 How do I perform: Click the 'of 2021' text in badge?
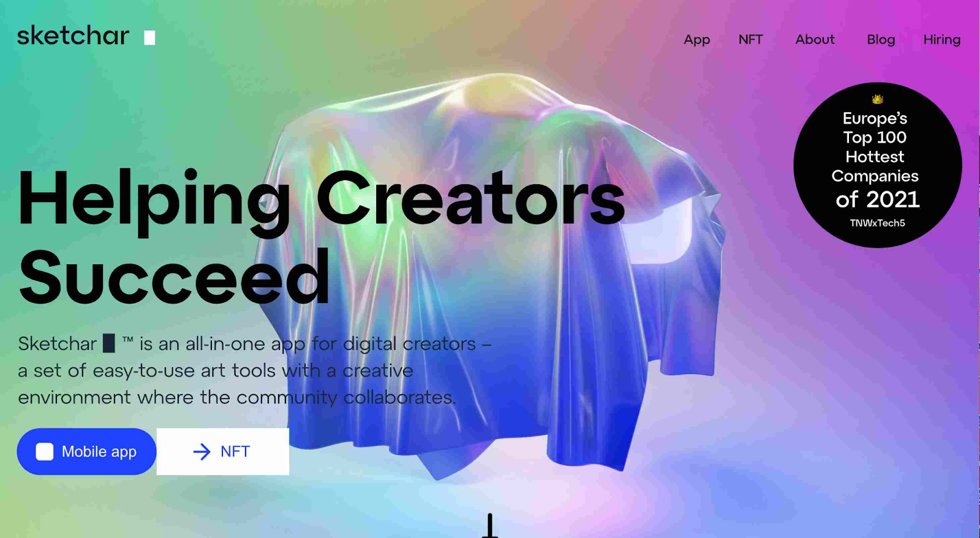(x=877, y=200)
